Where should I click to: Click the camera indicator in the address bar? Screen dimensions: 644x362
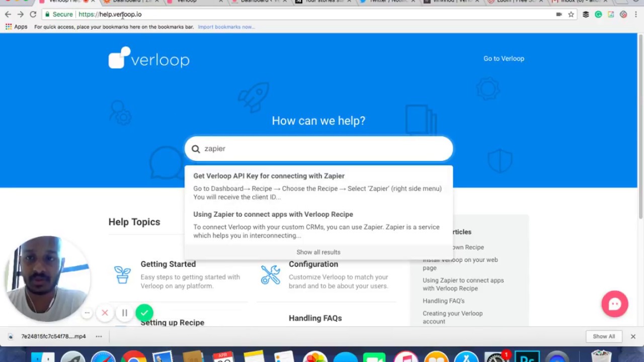click(559, 15)
